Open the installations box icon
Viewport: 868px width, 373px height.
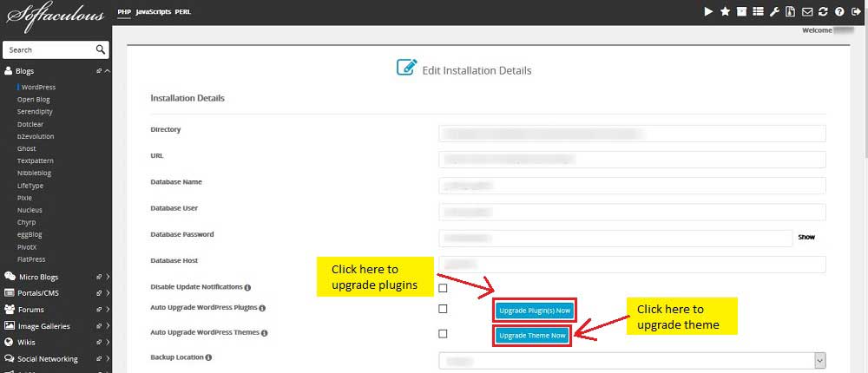click(x=742, y=11)
